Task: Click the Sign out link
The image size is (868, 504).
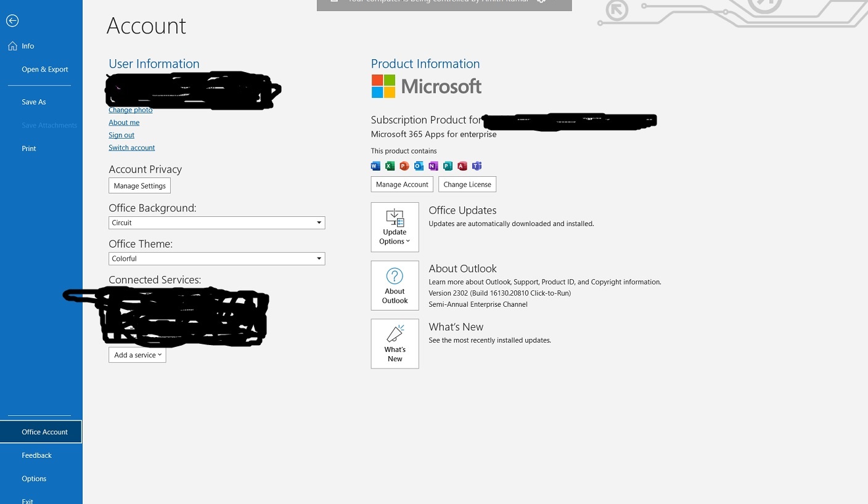Action: point(121,135)
